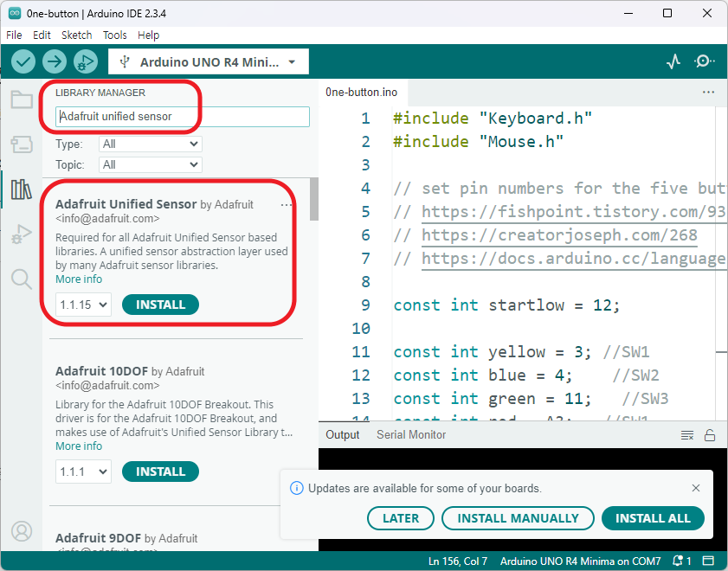This screenshot has height=571, width=728.
Task: Open the Help menu
Action: pos(149,35)
